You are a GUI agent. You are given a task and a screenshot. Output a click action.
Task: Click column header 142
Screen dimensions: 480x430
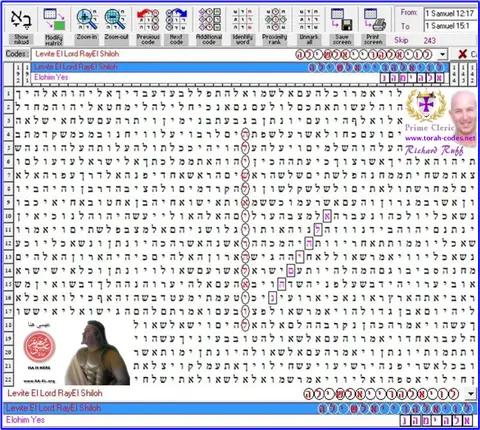pyautogui.click(x=472, y=73)
